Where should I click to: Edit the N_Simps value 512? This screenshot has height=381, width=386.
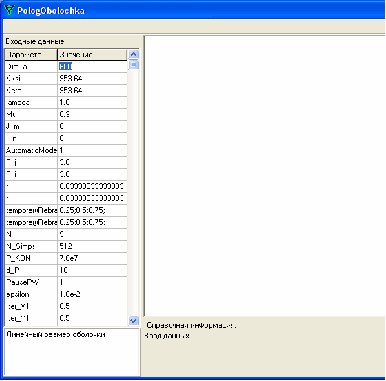92,246
